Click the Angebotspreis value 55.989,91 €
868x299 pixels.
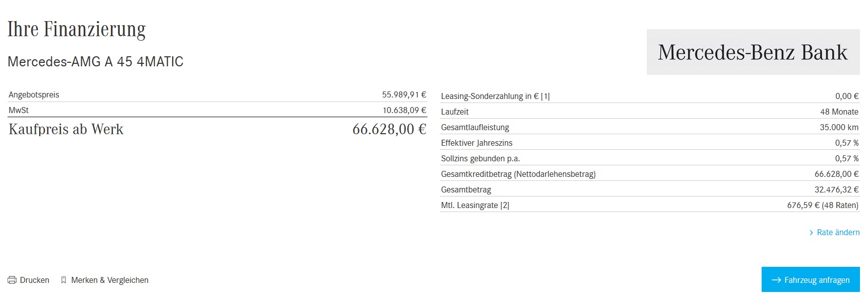pyautogui.click(x=404, y=95)
